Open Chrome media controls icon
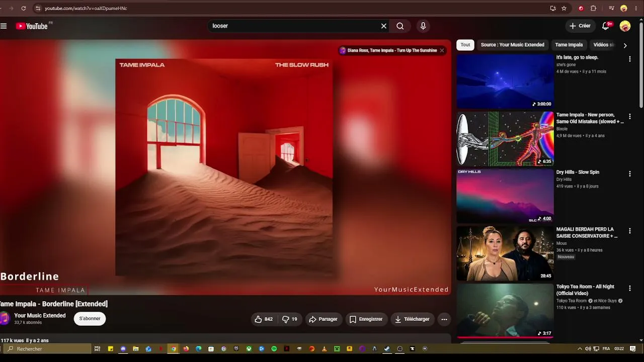The height and width of the screenshot is (362, 644). pos(611,9)
